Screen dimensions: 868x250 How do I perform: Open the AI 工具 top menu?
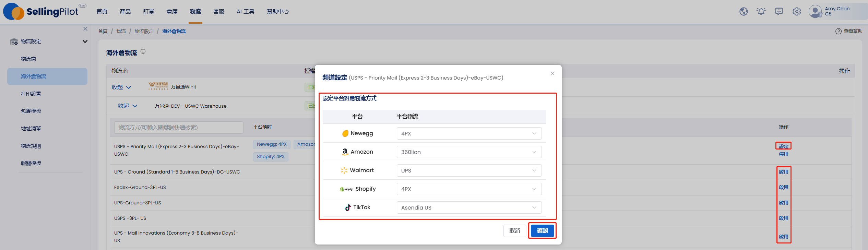pos(246,12)
